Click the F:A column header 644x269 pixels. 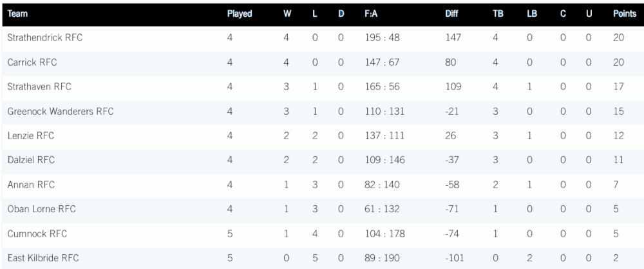tap(370, 14)
